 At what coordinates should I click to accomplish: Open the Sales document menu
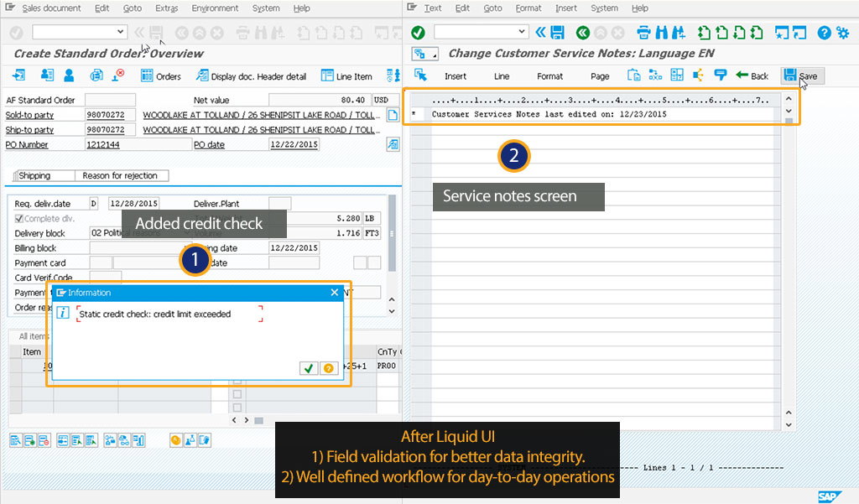pyautogui.click(x=51, y=8)
